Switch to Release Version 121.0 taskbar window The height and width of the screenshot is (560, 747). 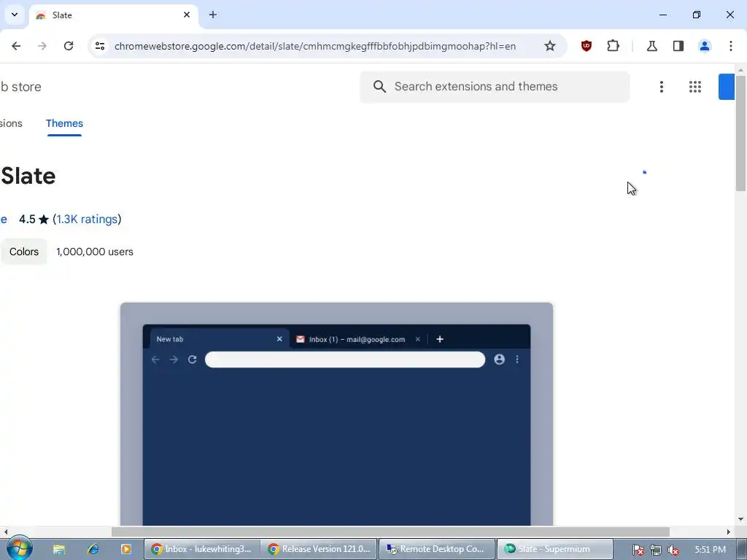click(x=320, y=549)
